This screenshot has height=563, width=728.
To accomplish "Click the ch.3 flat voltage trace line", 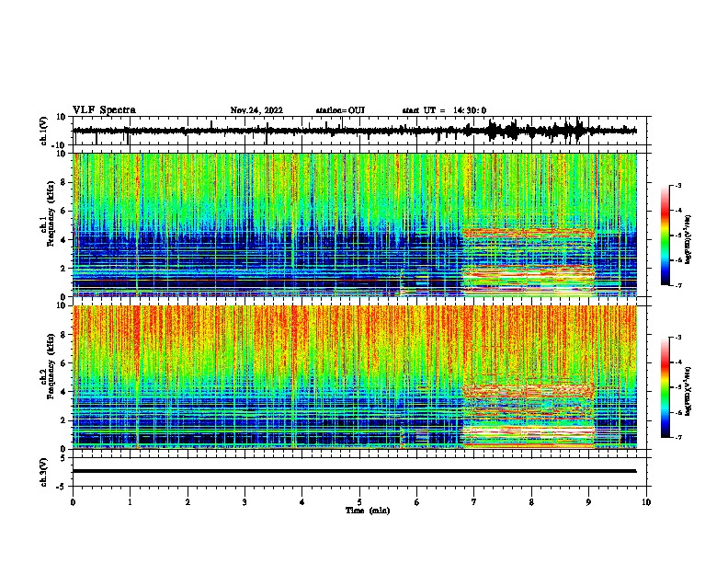I will (354, 471).
